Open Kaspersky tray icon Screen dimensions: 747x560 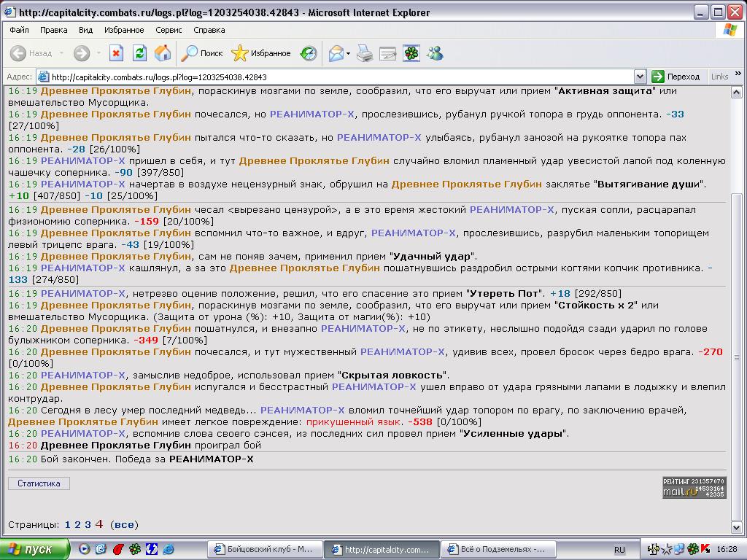pyautogui.click(x=705, y=549)
